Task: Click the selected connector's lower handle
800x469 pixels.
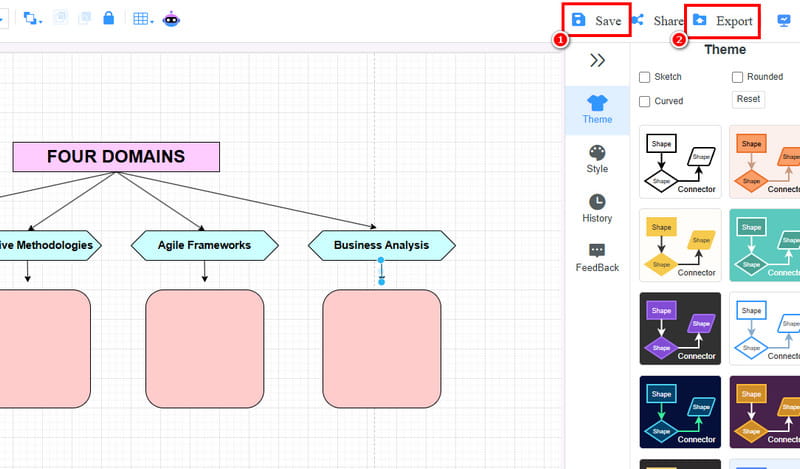Action: 381,282
